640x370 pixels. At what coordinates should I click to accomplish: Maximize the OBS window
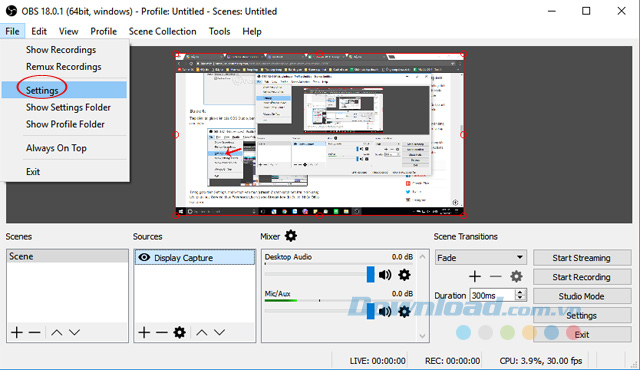(586, 11)
